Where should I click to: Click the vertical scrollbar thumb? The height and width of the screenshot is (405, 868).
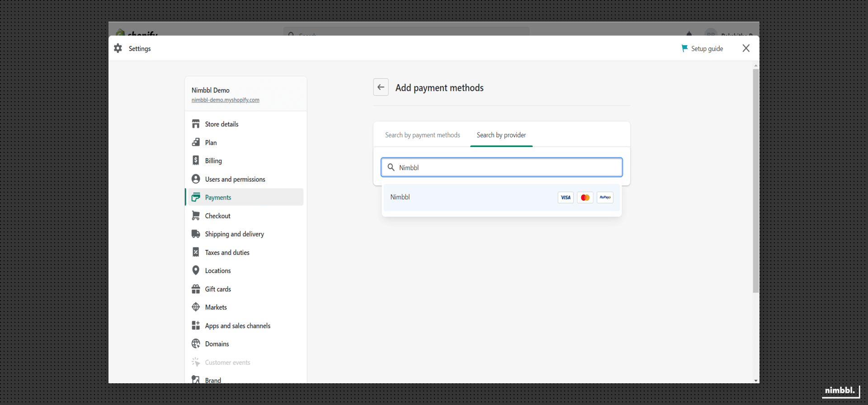[x=756, y=181]
